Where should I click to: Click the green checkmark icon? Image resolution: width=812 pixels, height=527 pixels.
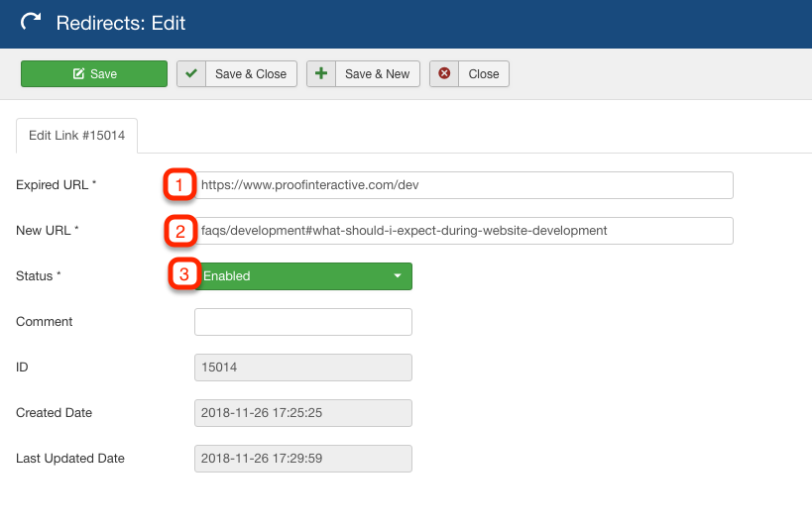point(191,73)
